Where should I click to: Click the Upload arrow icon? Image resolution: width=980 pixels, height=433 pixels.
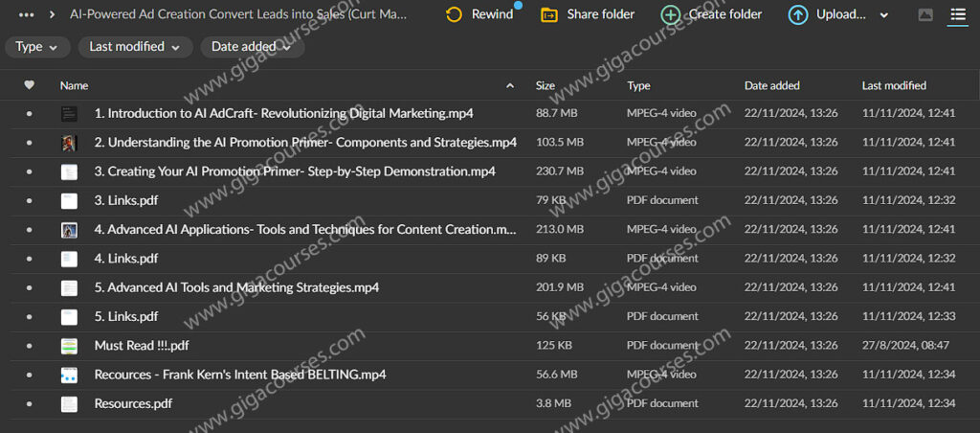[797, 15]
